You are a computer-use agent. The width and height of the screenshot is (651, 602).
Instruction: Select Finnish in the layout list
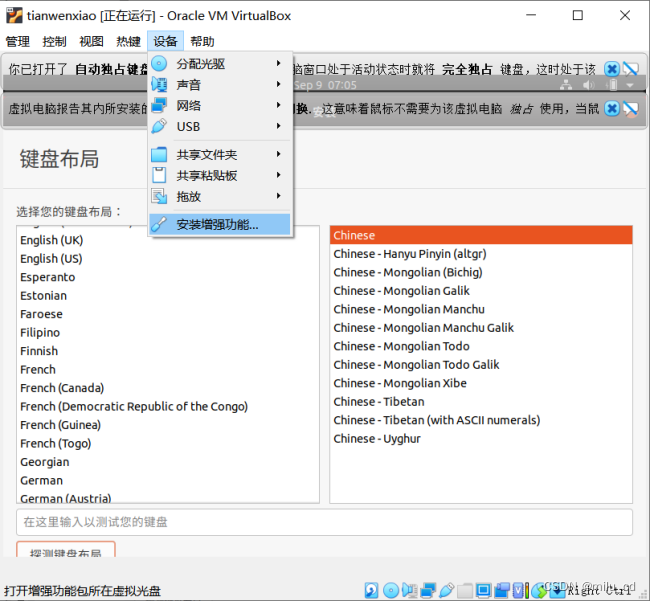[39, 351]
